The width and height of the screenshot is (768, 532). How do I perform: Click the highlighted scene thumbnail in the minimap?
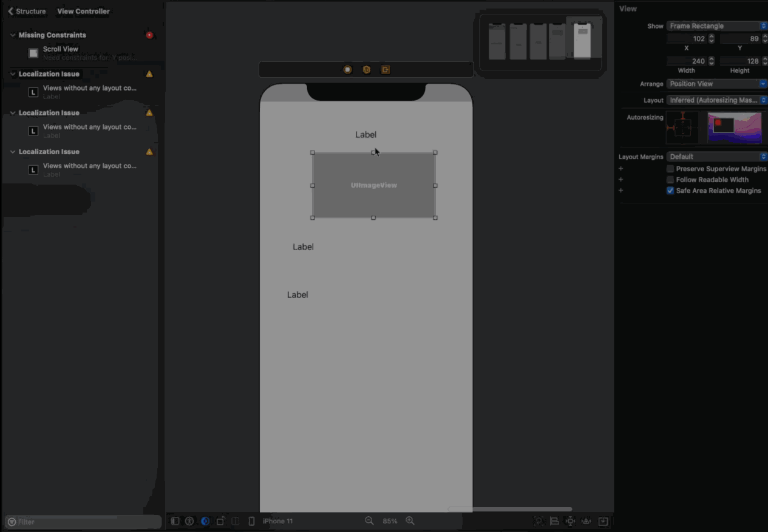[582, 41]
